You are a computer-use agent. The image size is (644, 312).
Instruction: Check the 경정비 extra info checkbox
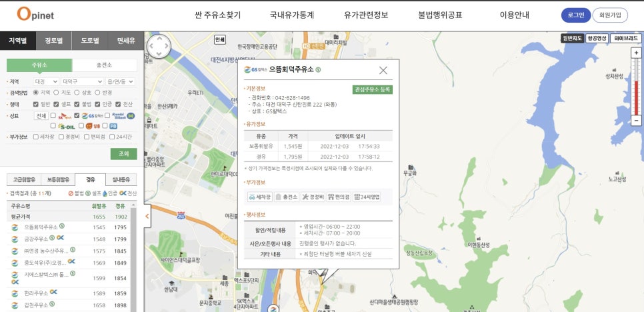click(x=61, y=137)
